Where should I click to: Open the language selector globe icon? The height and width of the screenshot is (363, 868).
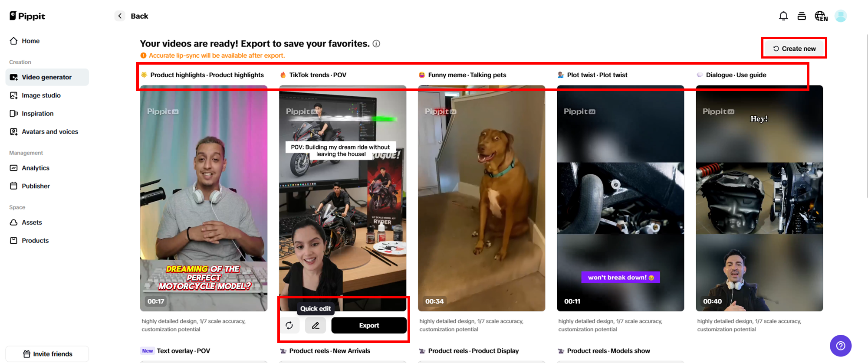click(x=821, y=16)
